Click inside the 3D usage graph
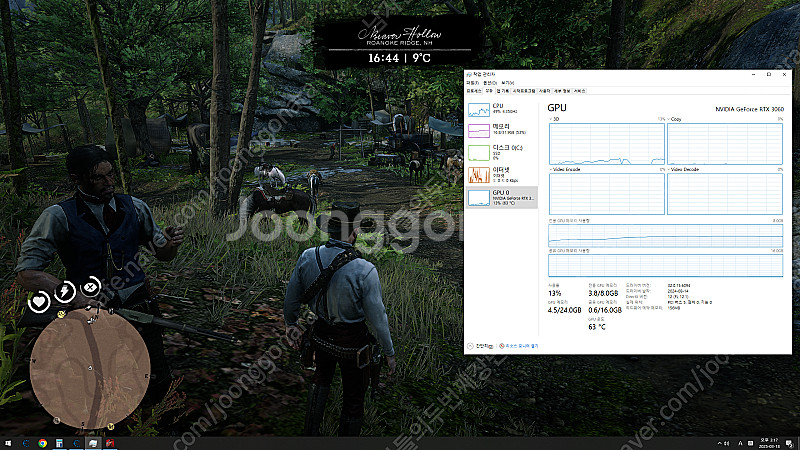Image resolution: width=800 pixels, height=450 pixels. click(607, 144)
